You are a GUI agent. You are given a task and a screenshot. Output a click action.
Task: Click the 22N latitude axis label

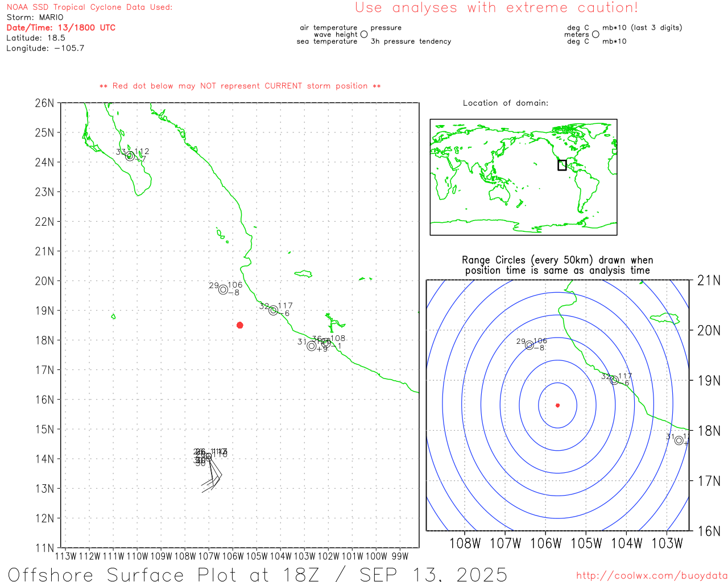click(44, 222)
